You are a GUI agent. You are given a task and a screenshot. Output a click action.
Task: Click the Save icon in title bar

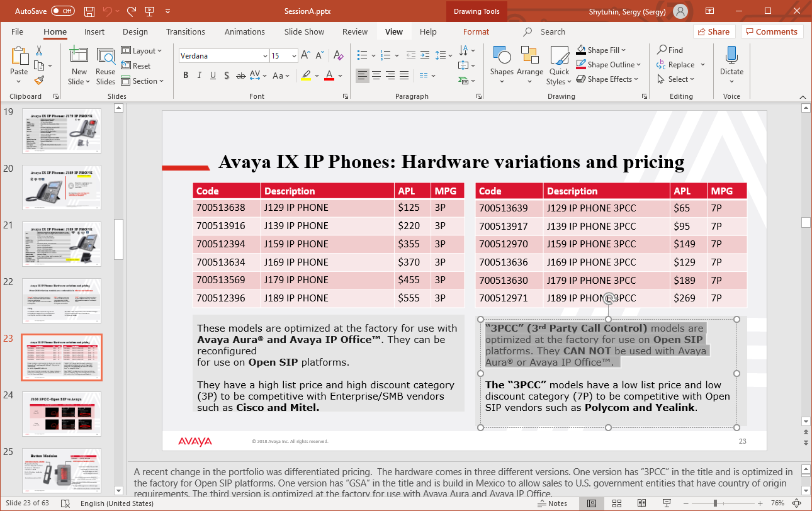click(89, 11)
